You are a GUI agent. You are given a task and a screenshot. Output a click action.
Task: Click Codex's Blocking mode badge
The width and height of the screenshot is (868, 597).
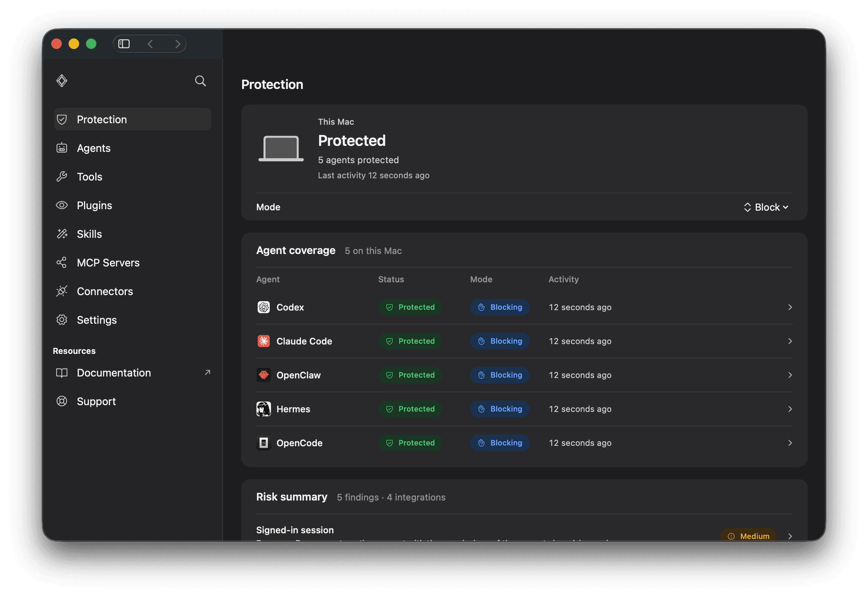(x=500, y=307)
